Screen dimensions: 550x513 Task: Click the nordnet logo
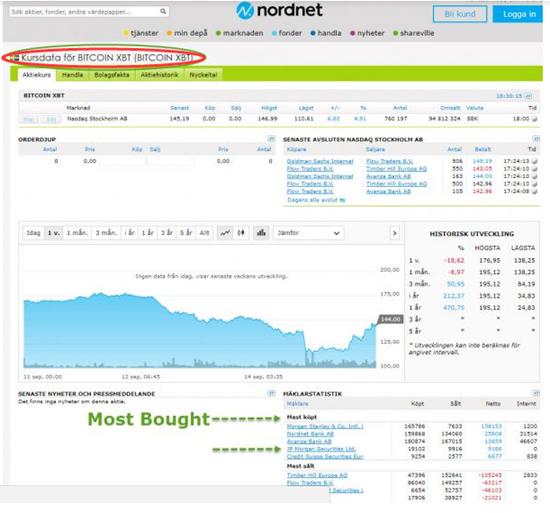pyautogui.click(x=279, y=10)
